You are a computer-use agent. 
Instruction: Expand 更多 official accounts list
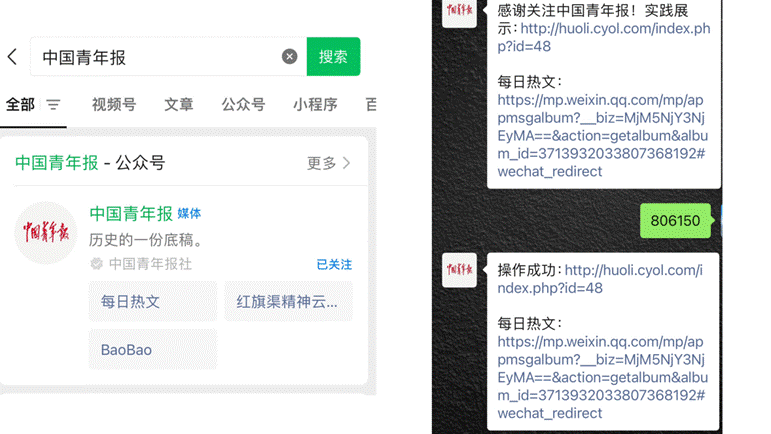329,163
